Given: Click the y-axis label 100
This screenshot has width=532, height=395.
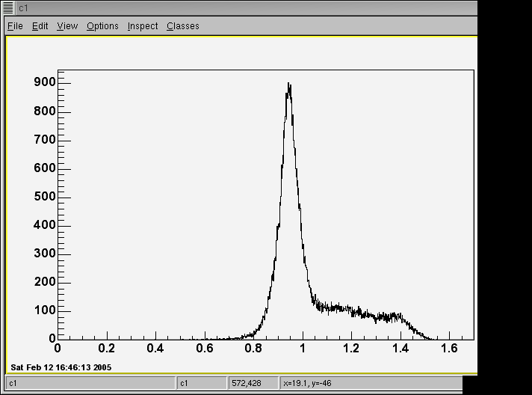Looking at the screenshot, I should 45,310.
